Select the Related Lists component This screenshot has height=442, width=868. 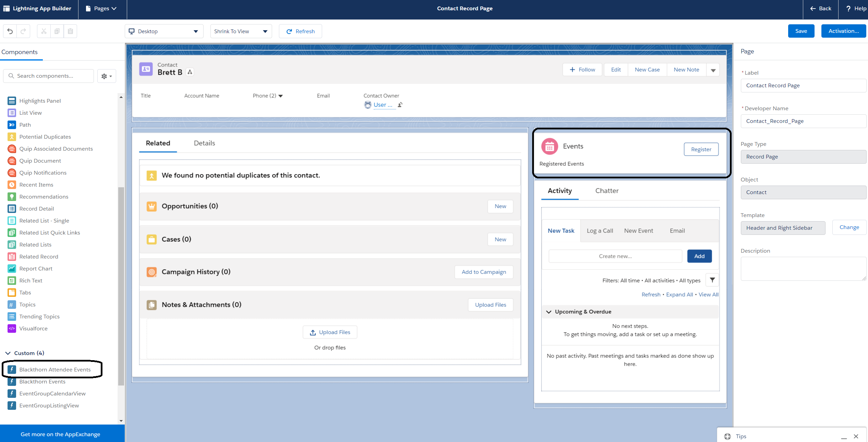click(x=29, y=244)
